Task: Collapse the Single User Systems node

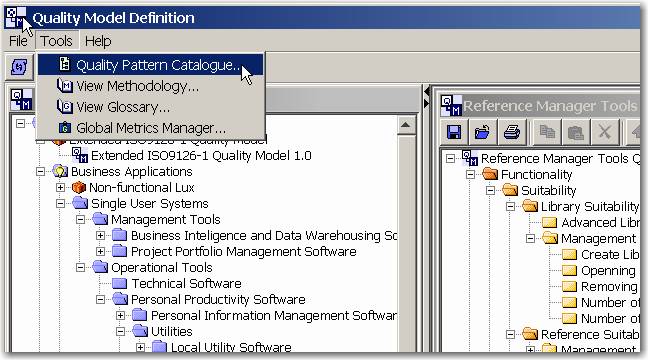Action: [x=60, y=203]
